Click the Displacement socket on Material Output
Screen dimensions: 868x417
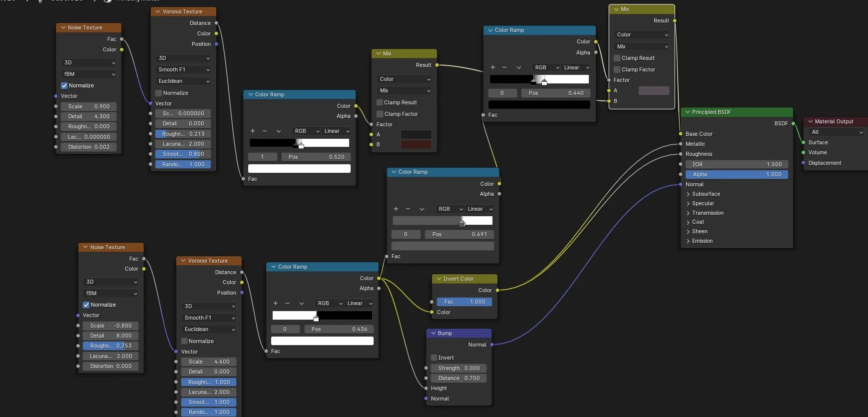coord(804,163)
